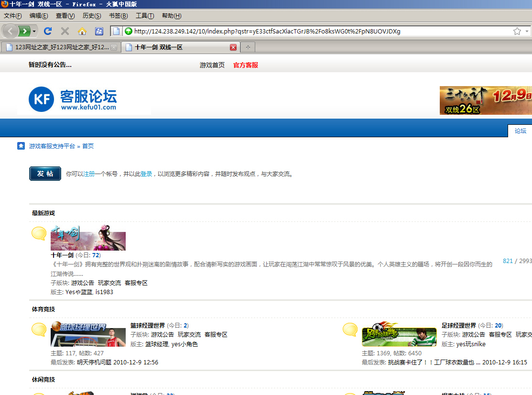This screenshot has width=532, height=395.
Task: Click the green Forward arrow button
Action: click(24, 31)
